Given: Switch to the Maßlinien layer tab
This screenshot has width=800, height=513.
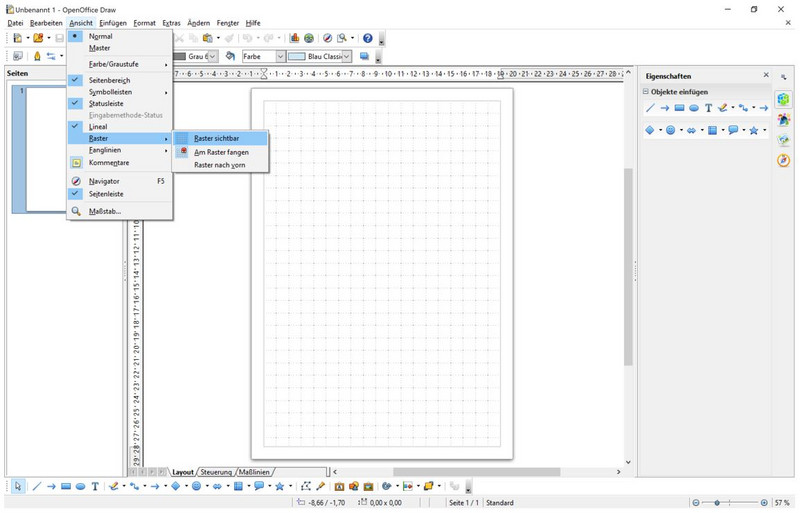Looking at the screenshot, I should click(254, 472).
